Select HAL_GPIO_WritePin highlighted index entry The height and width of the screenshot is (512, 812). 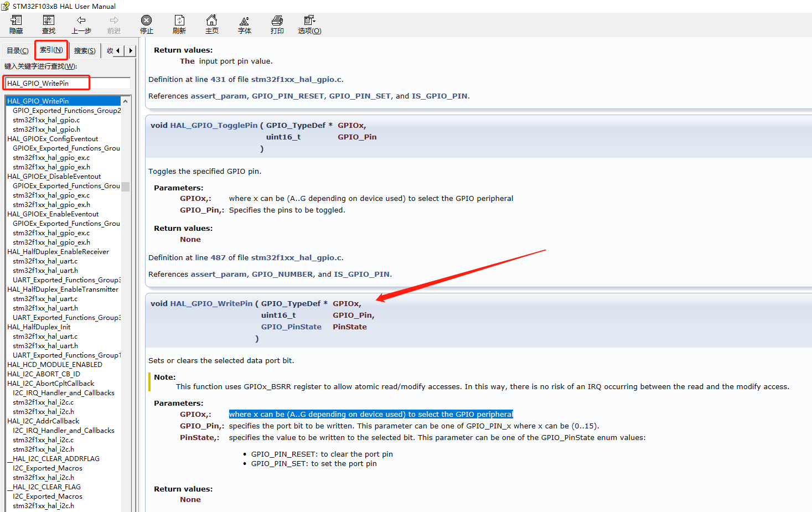(63, 101)
